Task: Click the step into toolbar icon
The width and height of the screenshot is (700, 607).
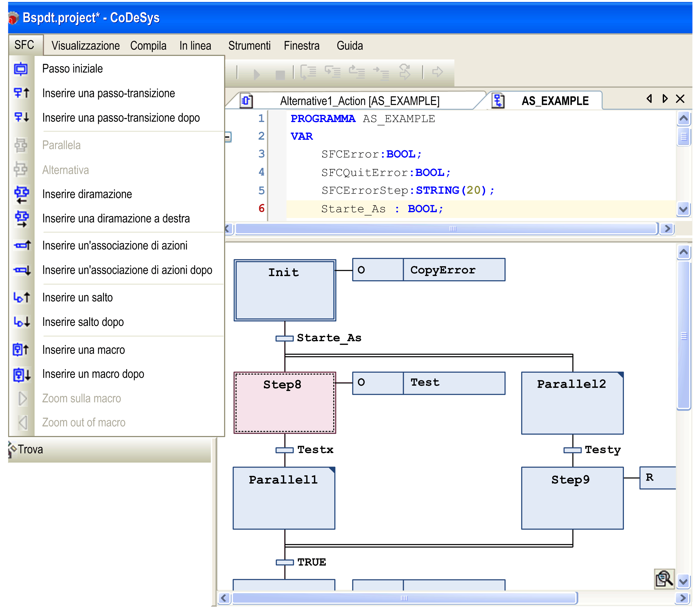Action: click(308, 72)
